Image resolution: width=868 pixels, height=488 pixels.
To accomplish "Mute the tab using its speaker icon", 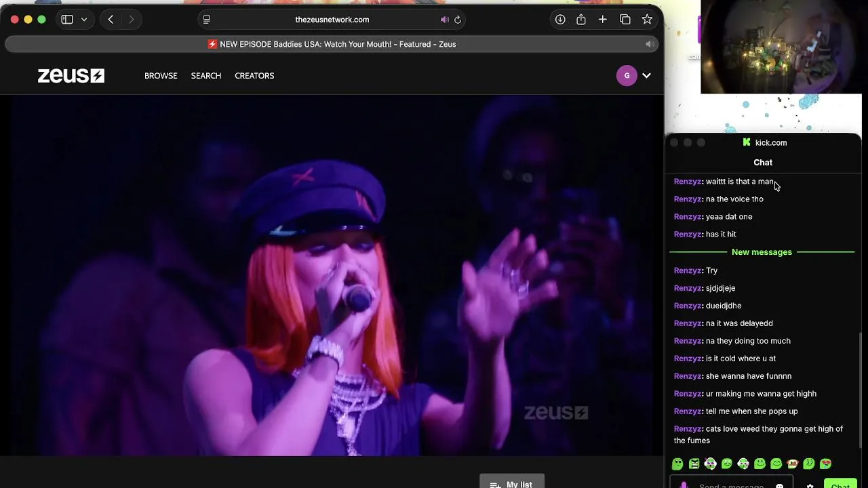I will [x=649, y=44].
